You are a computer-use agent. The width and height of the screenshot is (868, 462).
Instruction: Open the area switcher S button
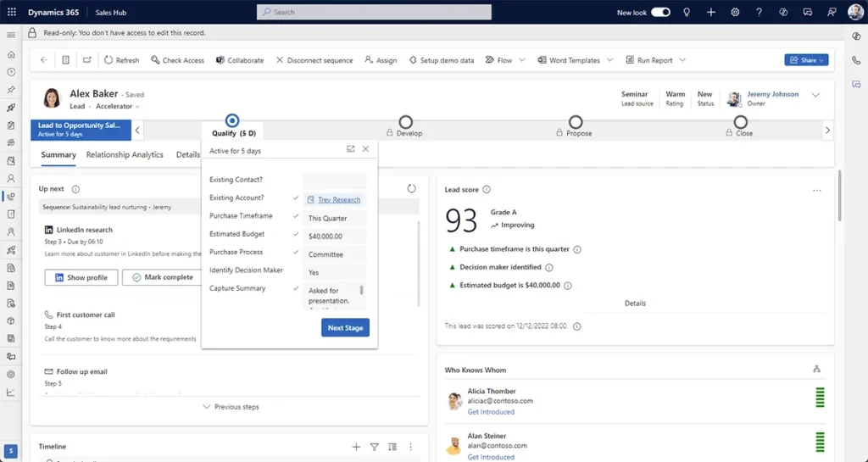click(10, 451)
